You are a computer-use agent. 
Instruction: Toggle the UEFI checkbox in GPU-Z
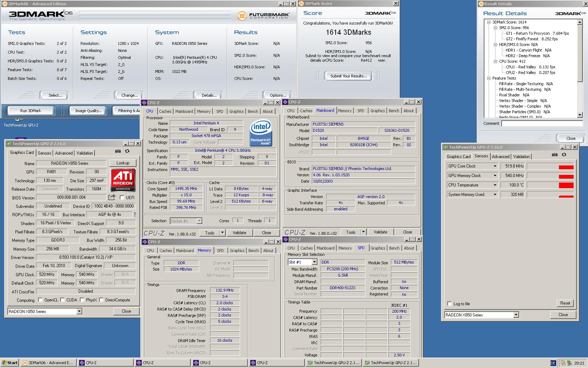[x=122, y=198]
